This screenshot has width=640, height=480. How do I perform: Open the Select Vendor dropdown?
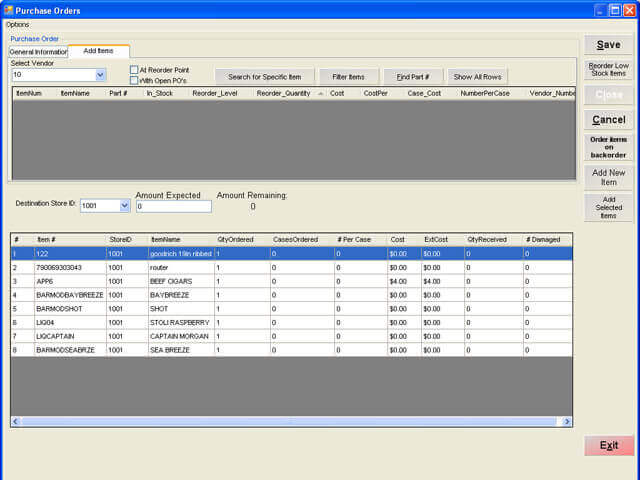[x=100, y=75]
